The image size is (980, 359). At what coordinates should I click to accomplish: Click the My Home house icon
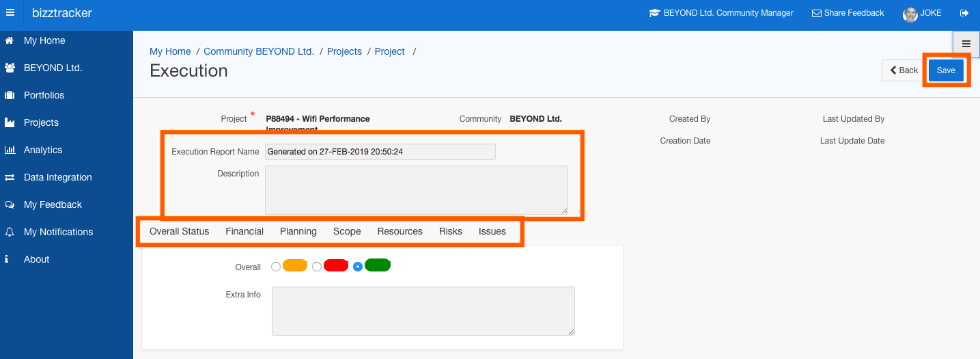coord(10,40)
